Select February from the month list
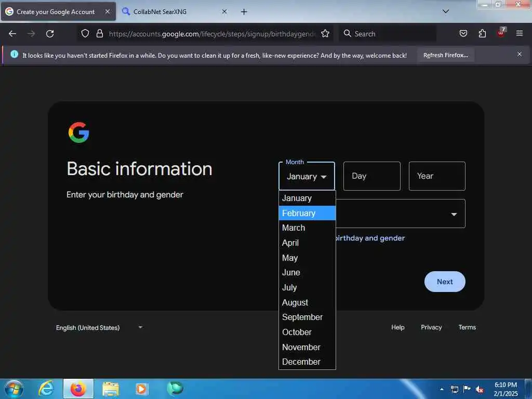The image size is (532, 399). pyautogui.click(x=307, y=213)
